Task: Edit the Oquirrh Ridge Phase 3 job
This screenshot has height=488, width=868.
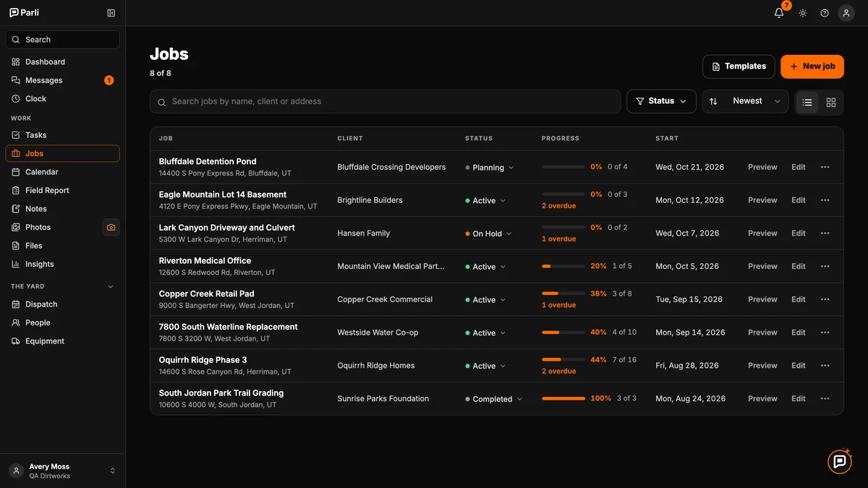Action: [x=799, y=366]
